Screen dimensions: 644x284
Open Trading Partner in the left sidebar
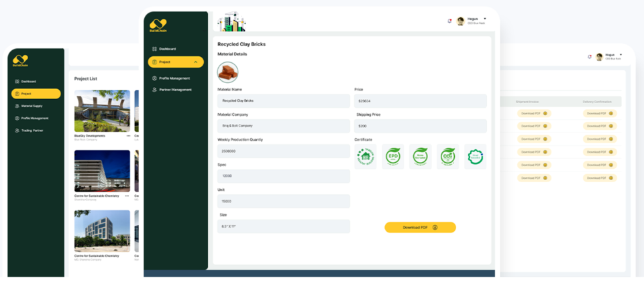pyautogui.click(x=32, y=131)
